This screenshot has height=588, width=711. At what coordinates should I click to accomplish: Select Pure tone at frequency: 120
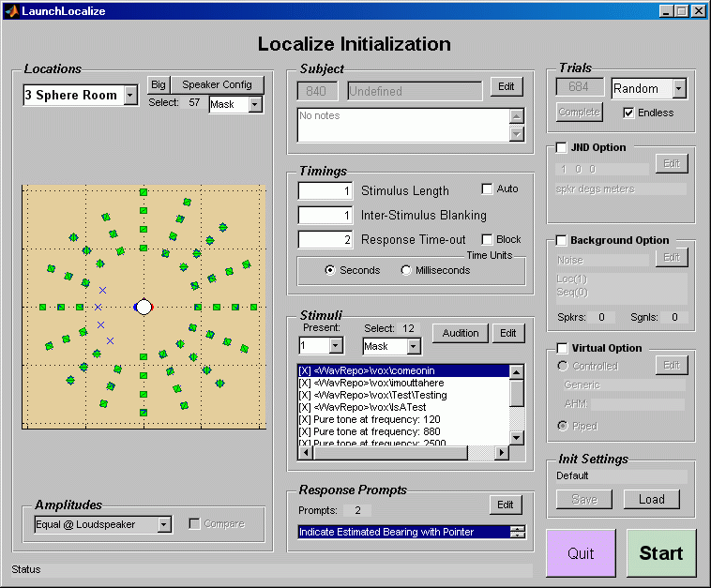tap(403, 420)
